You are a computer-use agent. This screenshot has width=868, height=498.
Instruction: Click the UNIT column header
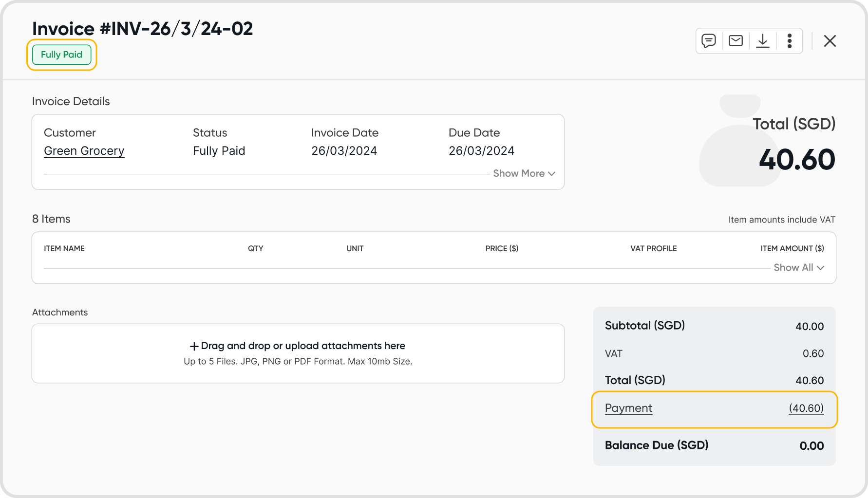pyautogui.click(x=355, y=248)
